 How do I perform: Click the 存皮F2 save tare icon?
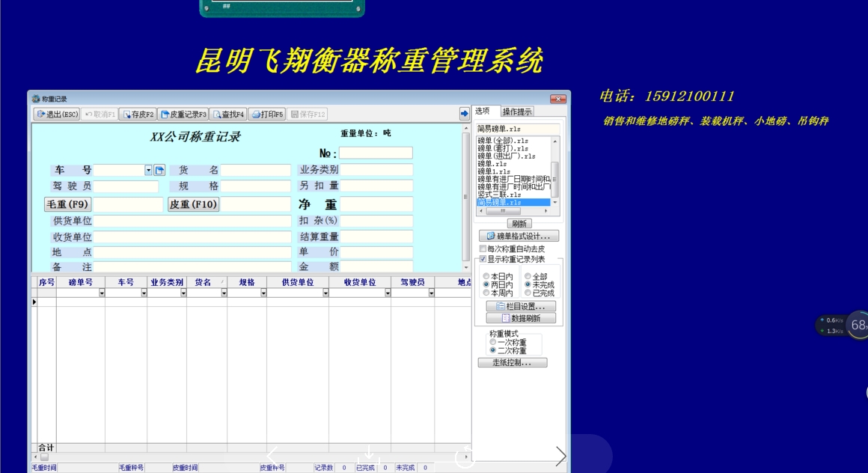tap(127, 113)
